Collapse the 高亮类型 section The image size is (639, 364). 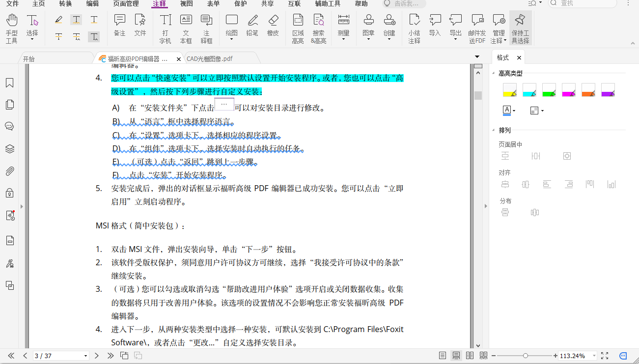pos(494,73)
